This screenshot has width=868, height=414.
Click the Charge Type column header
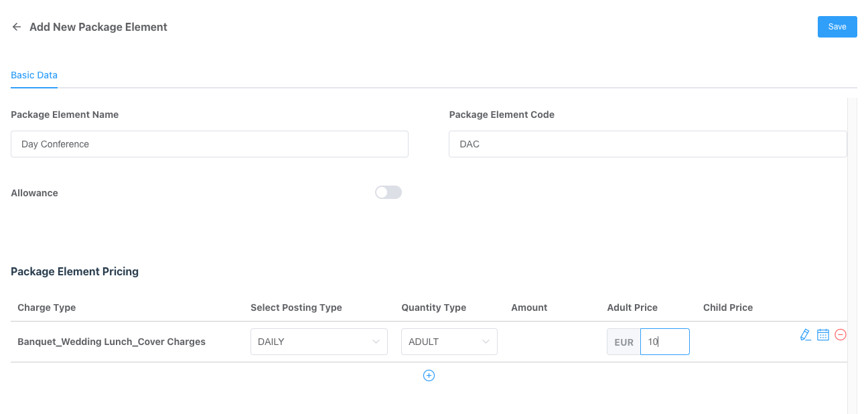[x=47, y=307]
